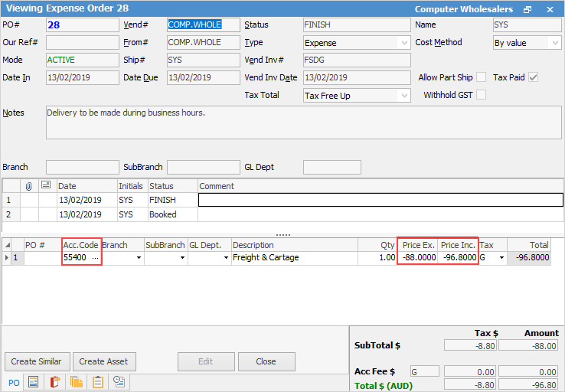This screenshot has height=392, width=565.
Task: Click the restore window icon
Action: (527, 9)
